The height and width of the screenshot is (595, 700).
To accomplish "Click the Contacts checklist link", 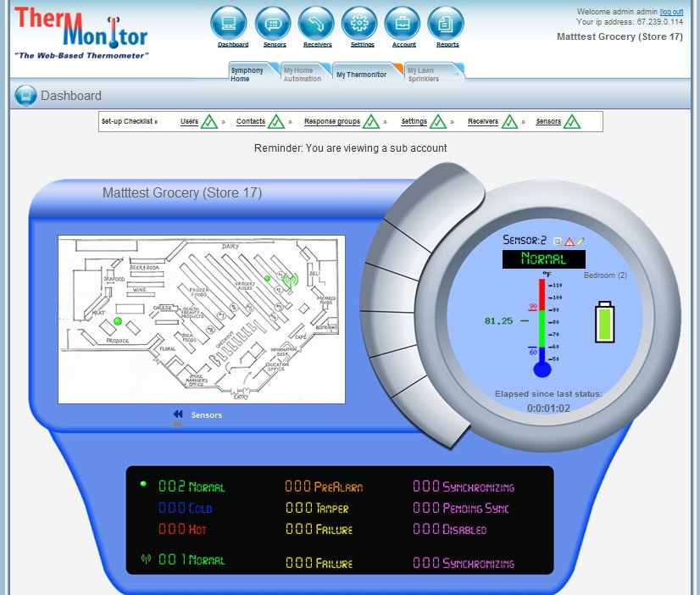I will pyautogui.click(x=251, y=122).
